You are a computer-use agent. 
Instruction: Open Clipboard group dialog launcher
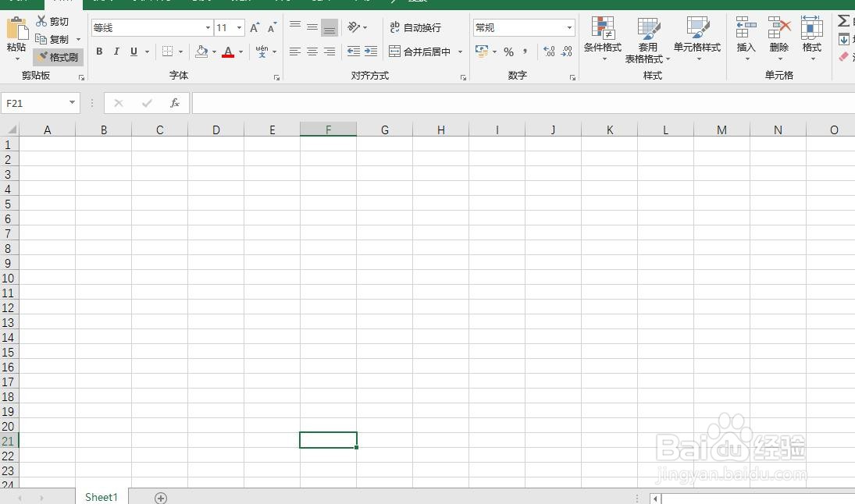click(81, 78)
